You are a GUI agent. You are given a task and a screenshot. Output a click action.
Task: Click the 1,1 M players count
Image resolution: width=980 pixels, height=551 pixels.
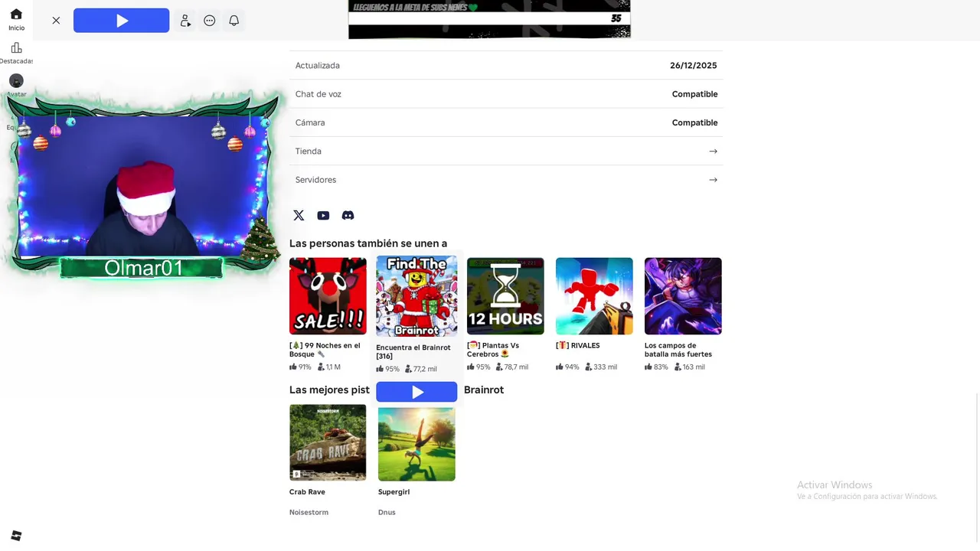pyautogui.click(x=330, y=367)
